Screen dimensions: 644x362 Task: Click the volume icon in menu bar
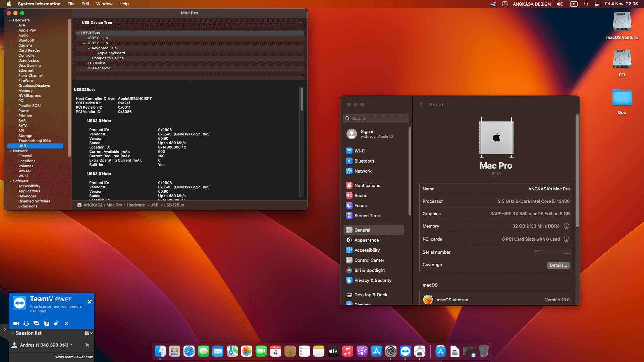[560, 4]
